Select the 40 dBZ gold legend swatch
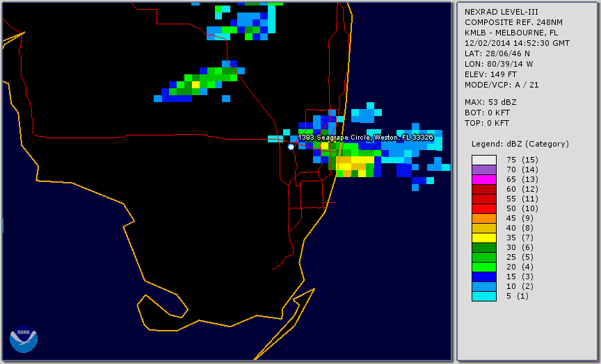 tap(484, 228)
